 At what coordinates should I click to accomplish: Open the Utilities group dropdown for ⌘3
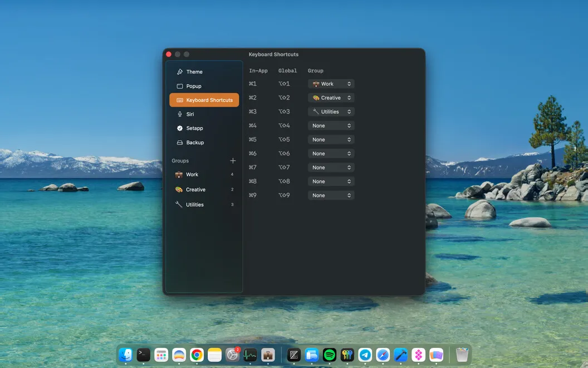pos(331,112)
